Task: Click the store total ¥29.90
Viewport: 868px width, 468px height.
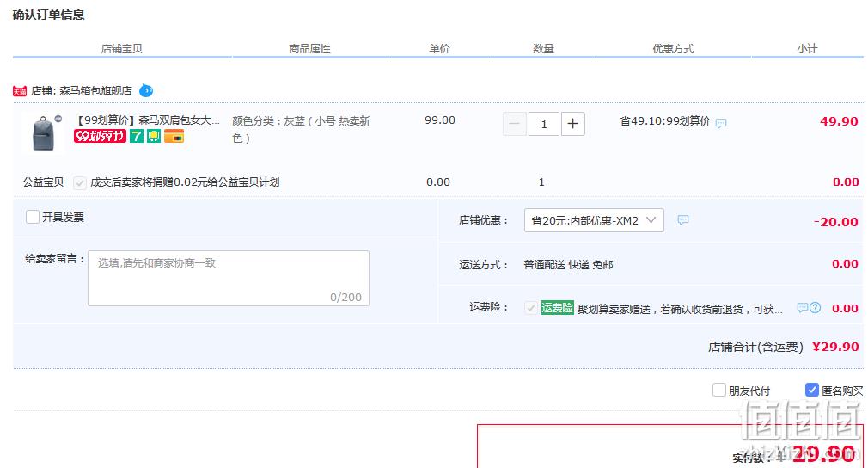Action: pos(835,347)
